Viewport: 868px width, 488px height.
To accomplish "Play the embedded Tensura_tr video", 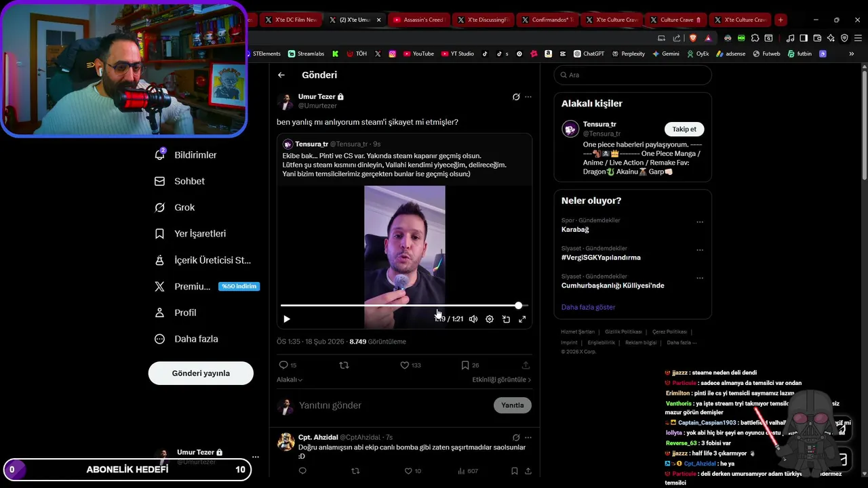I will 287,319.
